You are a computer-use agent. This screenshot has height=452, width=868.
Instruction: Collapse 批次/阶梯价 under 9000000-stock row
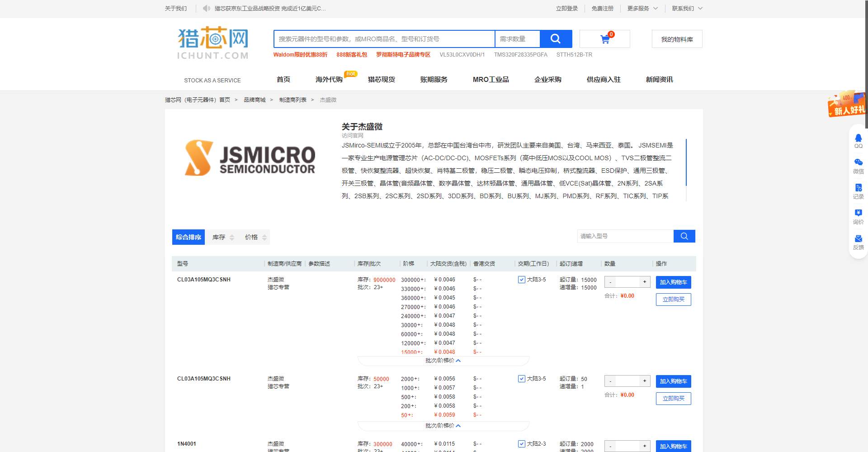tap(443, 361)
